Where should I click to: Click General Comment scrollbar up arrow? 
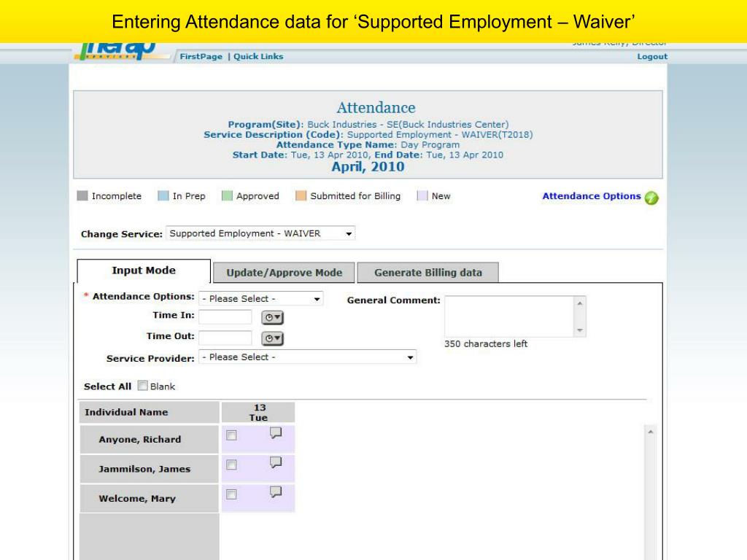point(580,303)
